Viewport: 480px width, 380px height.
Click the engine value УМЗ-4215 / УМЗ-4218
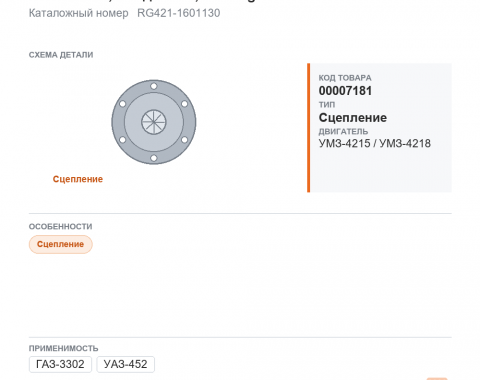(x=375, y=143)
